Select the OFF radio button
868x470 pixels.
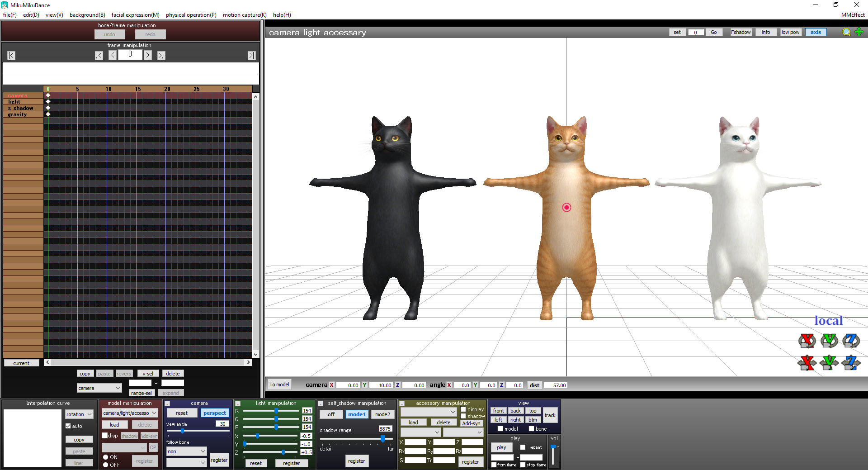[x=106, y=465]
